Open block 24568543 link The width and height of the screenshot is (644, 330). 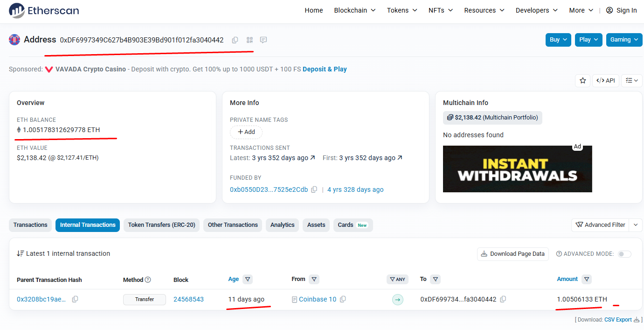[x=188, y=299]
